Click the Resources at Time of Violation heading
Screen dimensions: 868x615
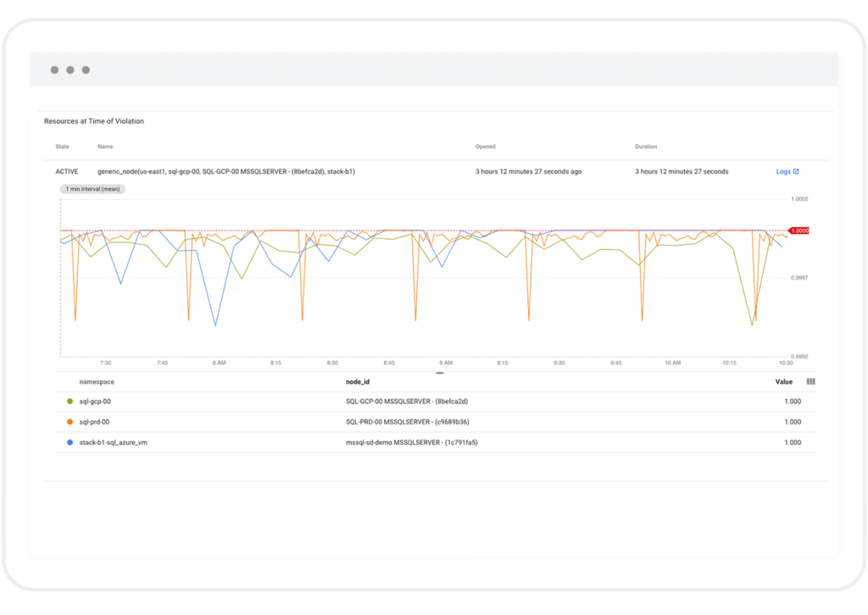pyautogui.click(x=93, y=120)
